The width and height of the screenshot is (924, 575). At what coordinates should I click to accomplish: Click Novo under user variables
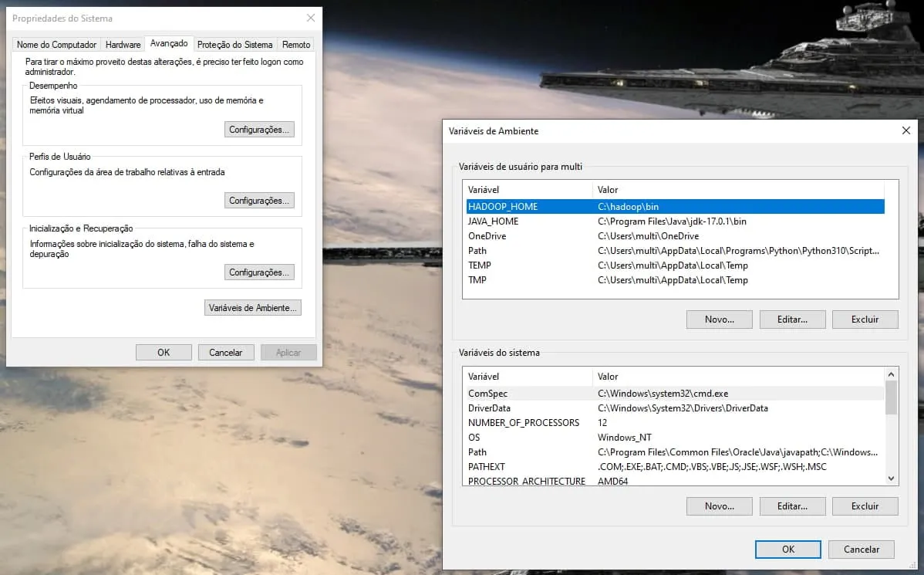pyautogui.click(x=718, y=320)
